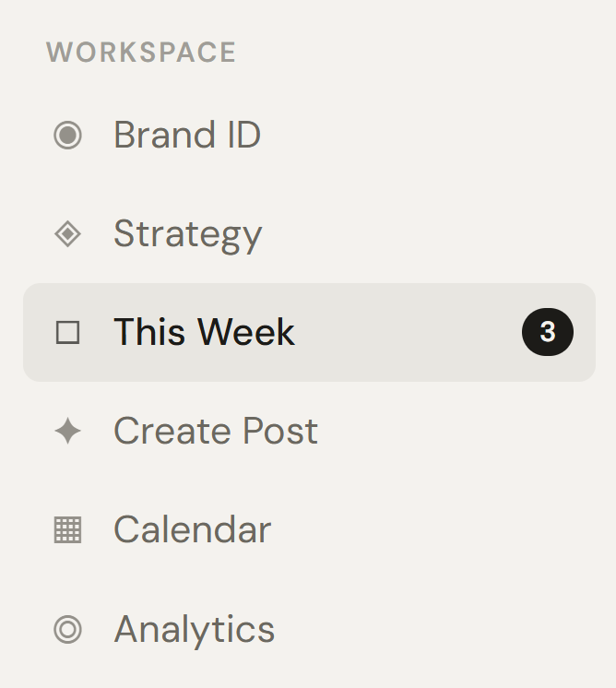Click the WORKSPACE section header
Viewport: 616px width, 688px height.
[141, 53]
